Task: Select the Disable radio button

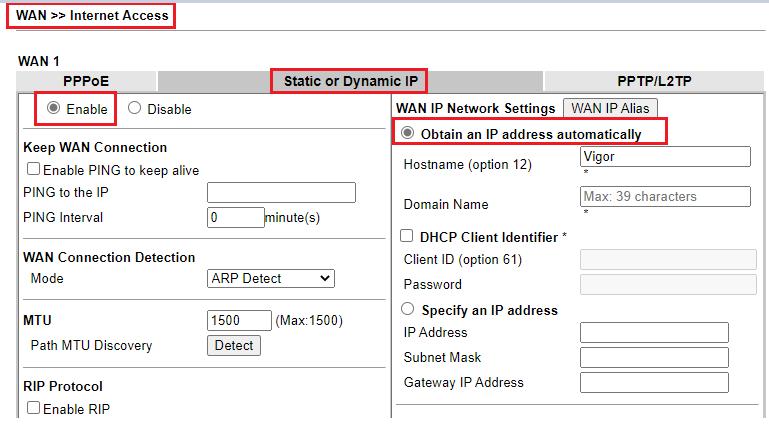Action: [135, 108]
